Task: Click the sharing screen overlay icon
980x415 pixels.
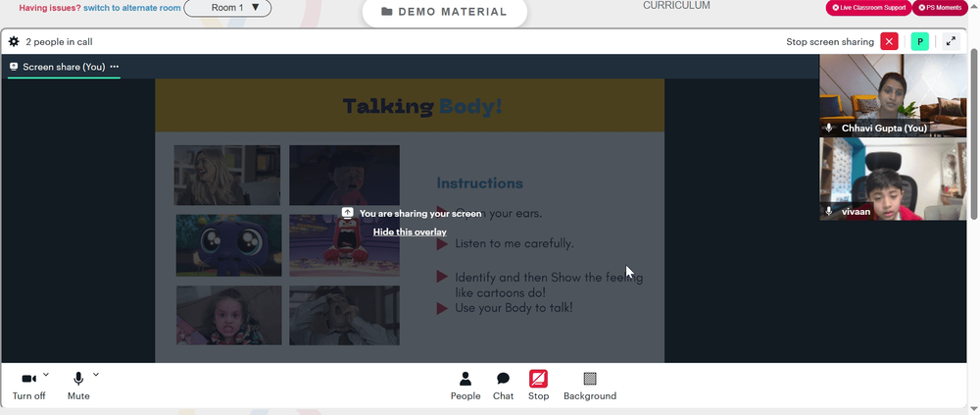Action: click(348, 213)
